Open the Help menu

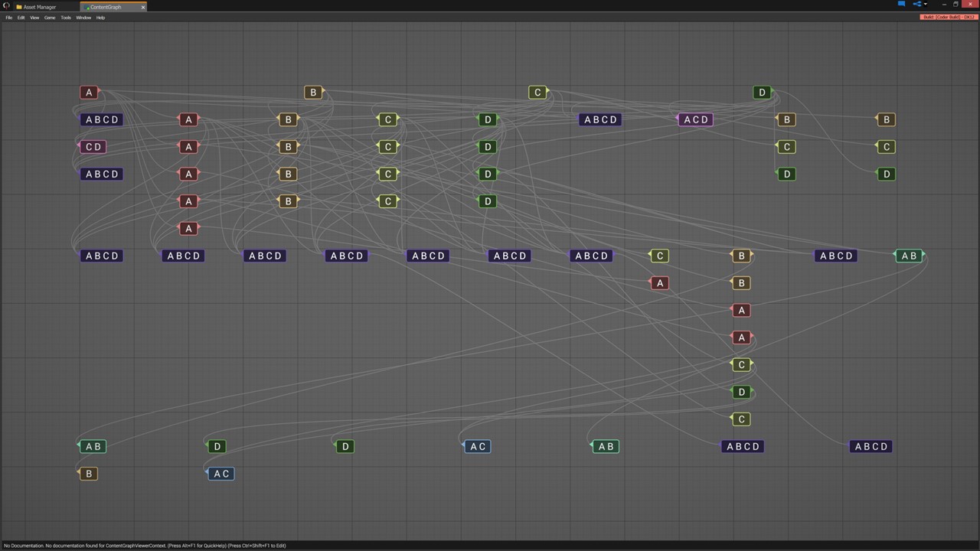click(x=100, y=18)
